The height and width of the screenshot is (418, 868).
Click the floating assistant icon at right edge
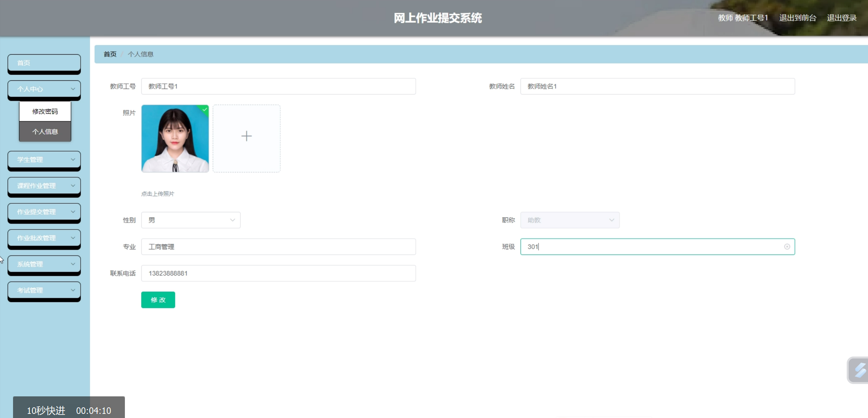tap(859, 370)
